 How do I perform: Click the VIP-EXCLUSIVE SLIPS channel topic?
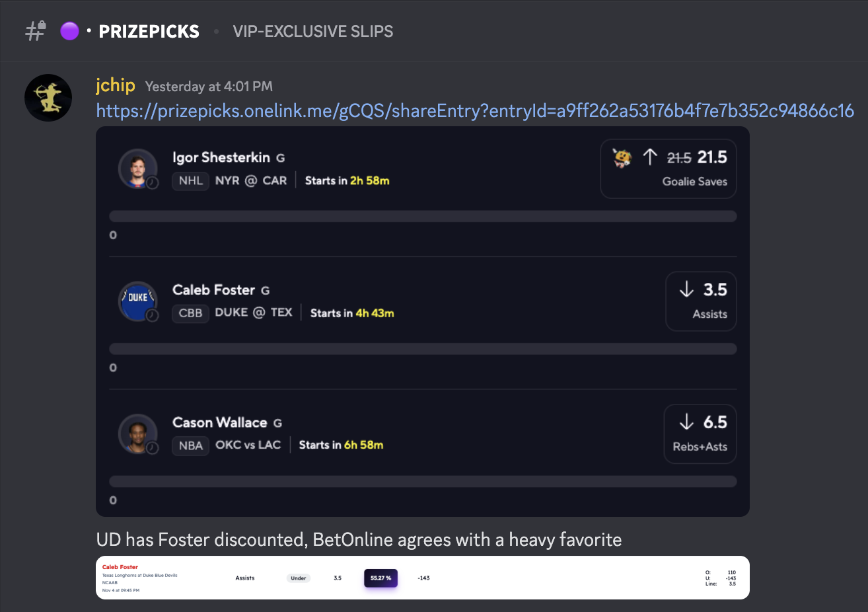point(312,31)
